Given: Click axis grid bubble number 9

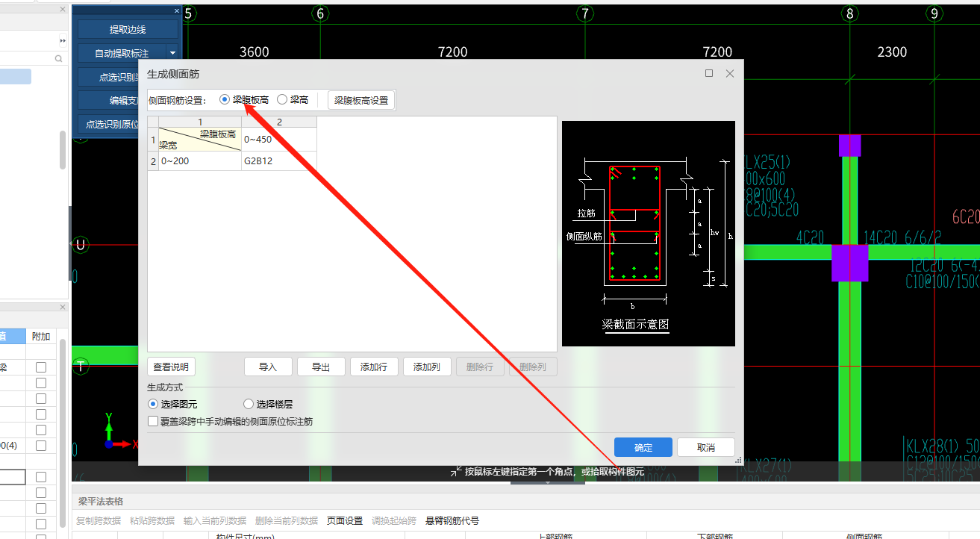Looking at the screenshot, I should pos(934,13).
